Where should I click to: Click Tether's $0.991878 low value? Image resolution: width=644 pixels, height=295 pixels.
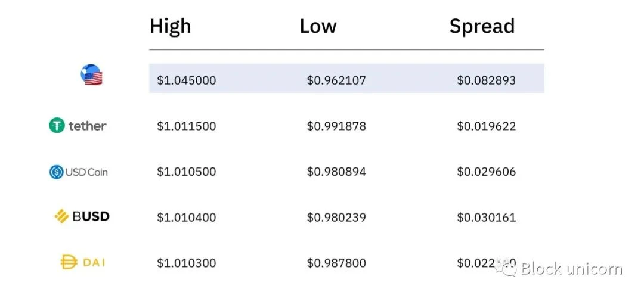click(x=336, y=126)
